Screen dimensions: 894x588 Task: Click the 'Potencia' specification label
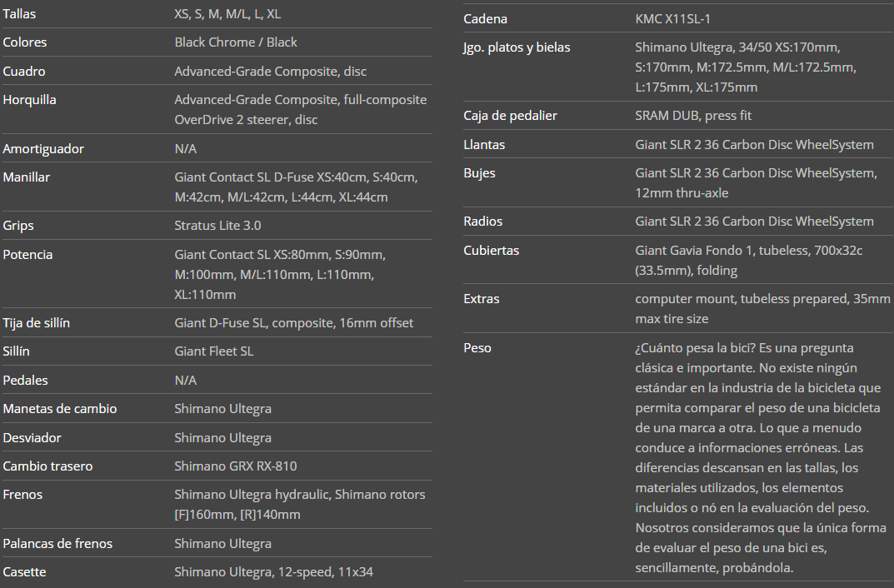coord(27,255)
